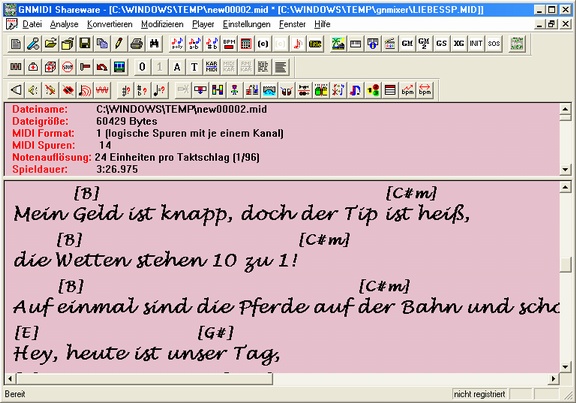Open the Analyse menu
The height and width of the screenshot is (403, 576).
click(x=64, y=24)
